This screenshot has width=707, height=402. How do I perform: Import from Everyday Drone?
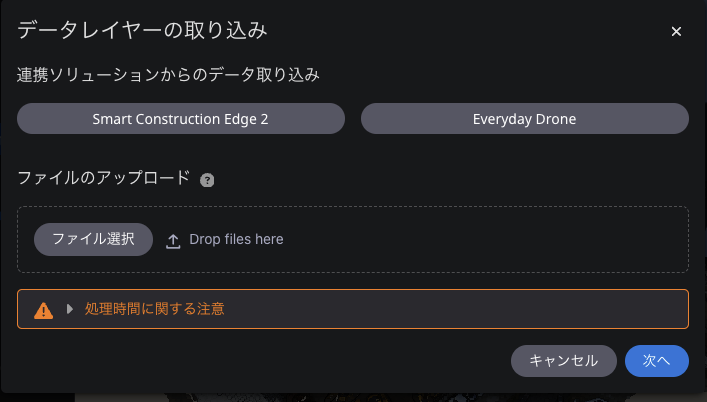[x=525, y=119]
